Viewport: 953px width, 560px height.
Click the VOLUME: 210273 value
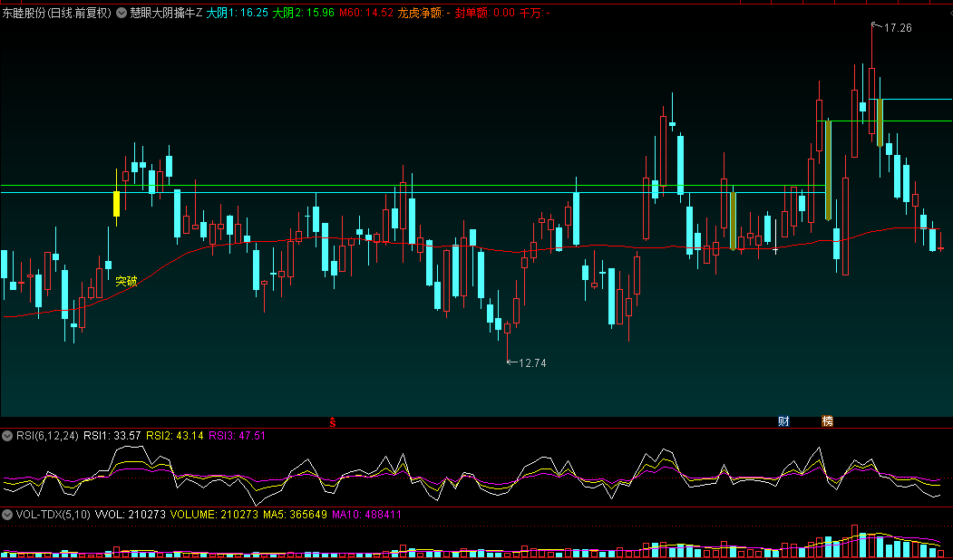214,515
